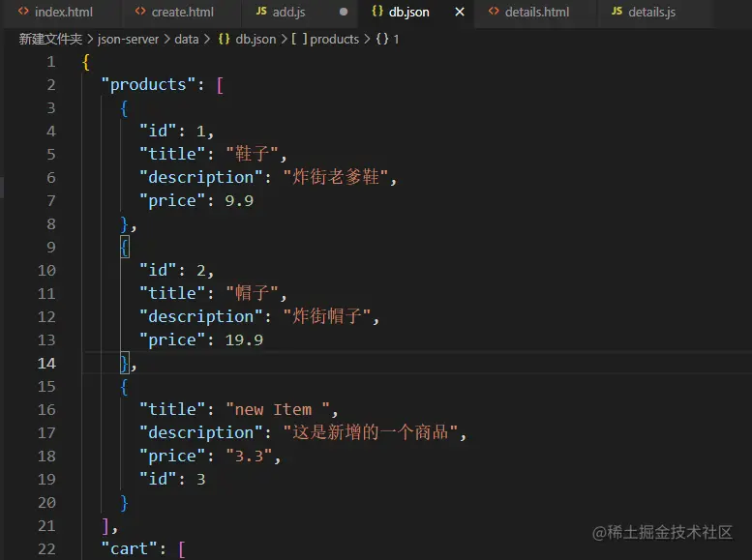This screenshot has height=560, width=752.
Task: Click the object braces icon before breadcrumb 1
Action: pos(382,39)
